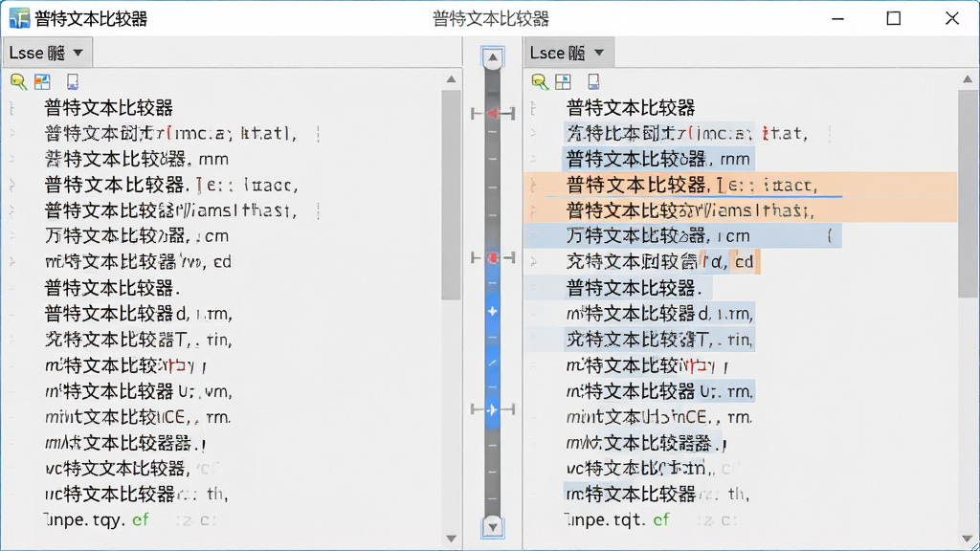Screen dimensions: 980x551
Task: Select right pane line ending 文本比较器器.
Action: pyautogui.click(x=646, y=444)
